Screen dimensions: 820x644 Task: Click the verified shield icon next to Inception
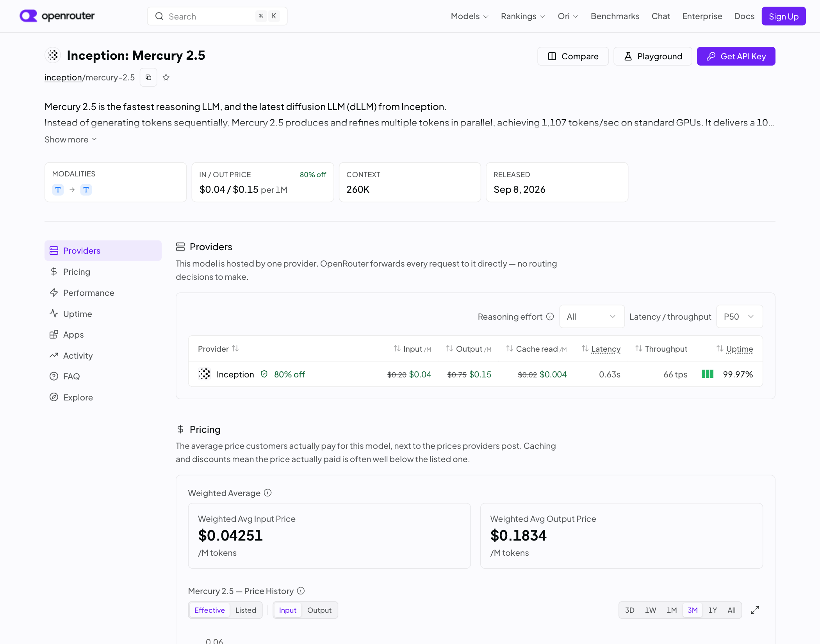264,374
